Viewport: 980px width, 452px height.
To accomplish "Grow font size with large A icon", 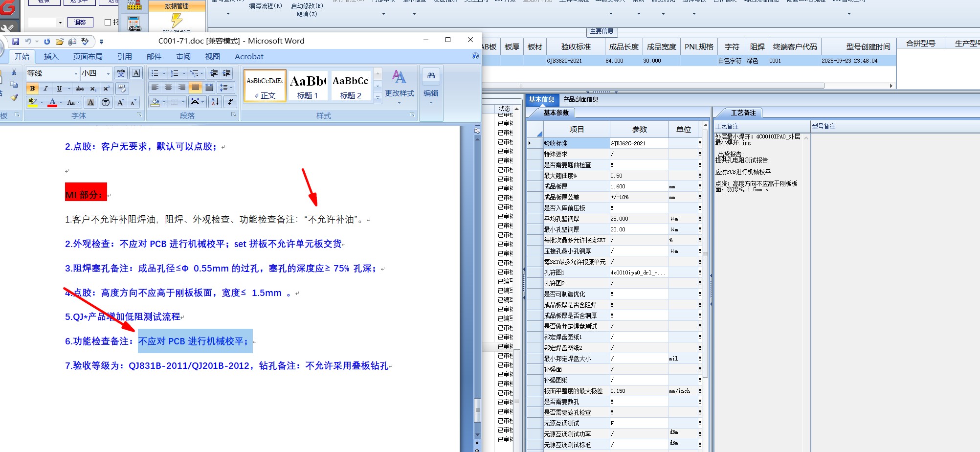I will click(120, 102).
